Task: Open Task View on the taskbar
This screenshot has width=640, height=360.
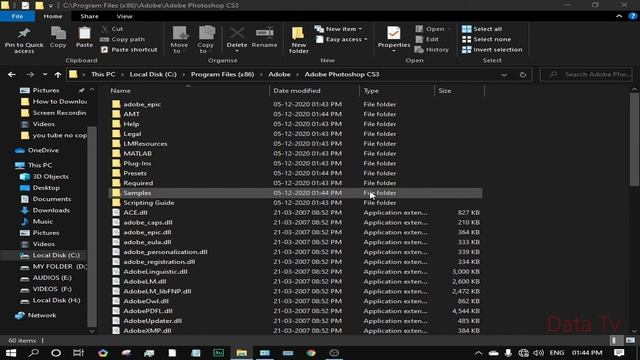Action: (78, 353)
